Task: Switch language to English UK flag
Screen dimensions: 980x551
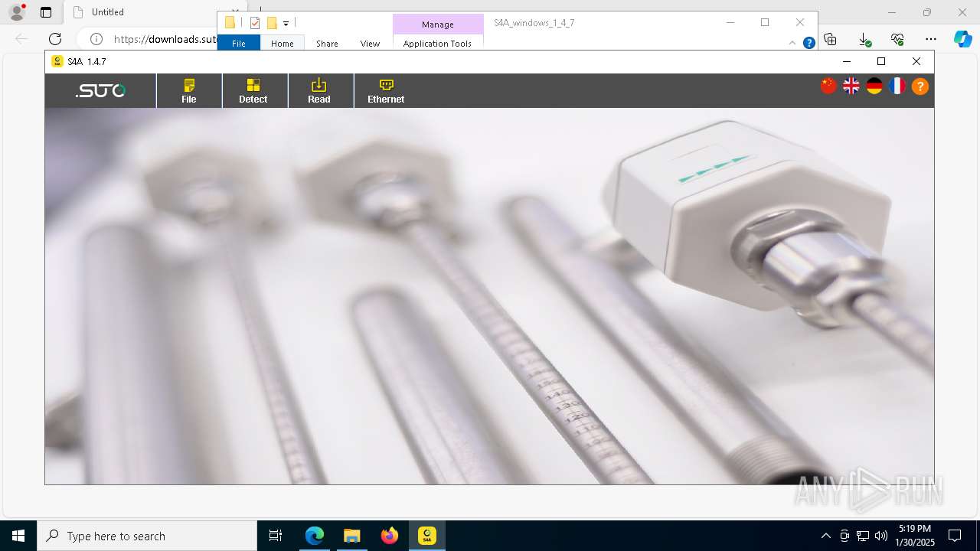Action: click(x=851, y=86)
